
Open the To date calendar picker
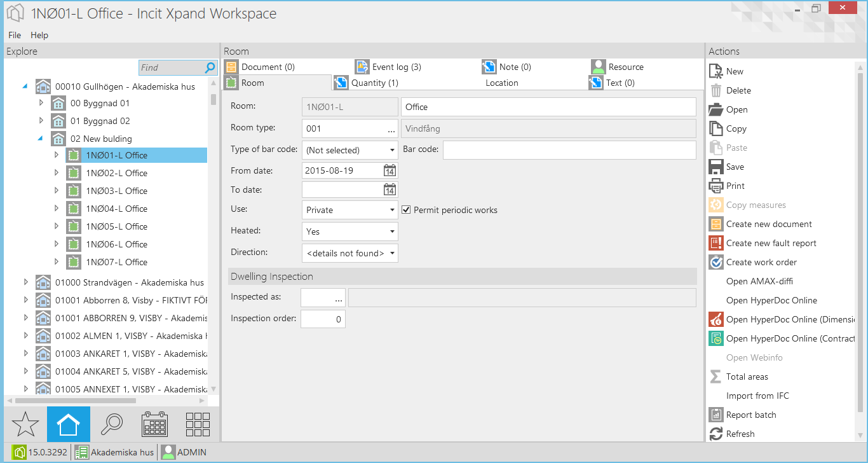(x=390, y=190)
